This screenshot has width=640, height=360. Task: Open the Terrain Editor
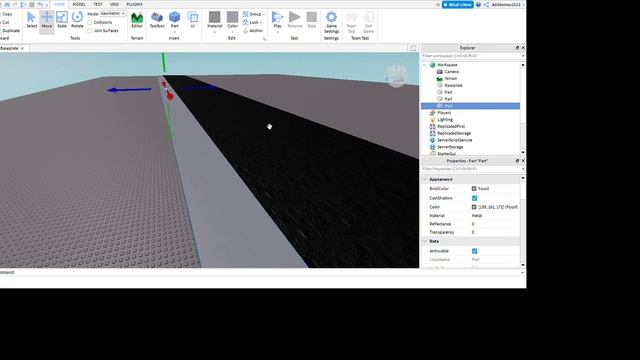click(x=137, y=20)
